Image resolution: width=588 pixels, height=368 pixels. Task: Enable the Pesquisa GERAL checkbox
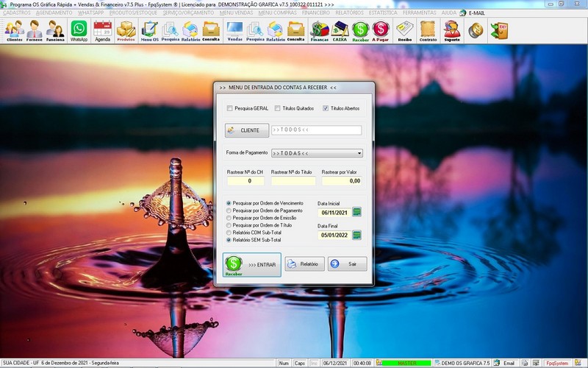point(230,108)
